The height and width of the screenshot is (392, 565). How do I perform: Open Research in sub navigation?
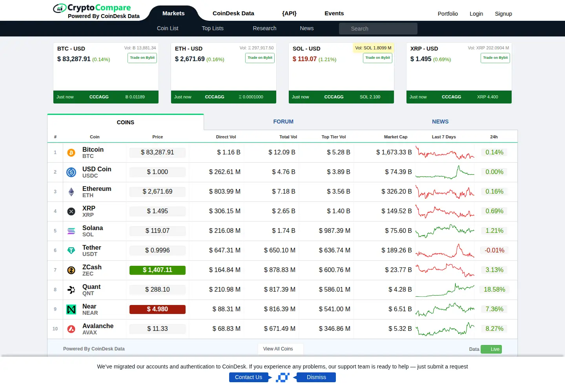point(264,28)
